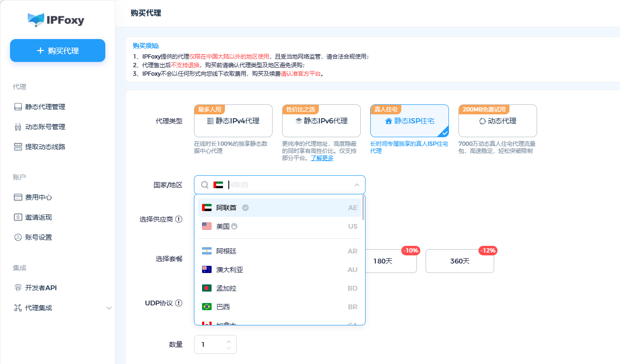Click the 静态代理管理 sidebar icon

pos(18,106)
